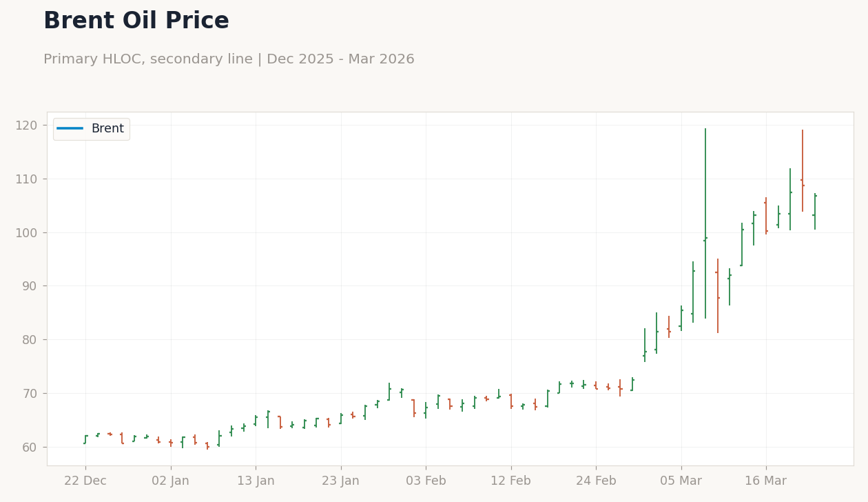This screenshot has width=868, height=502.
Task: Click the y-axis label 90
Action: 29,286
